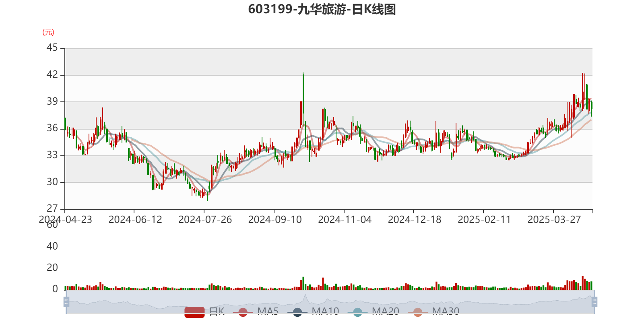Click the 2024-07-26 date axis label
Screen dimensions: 644x322
coord(205,220)
